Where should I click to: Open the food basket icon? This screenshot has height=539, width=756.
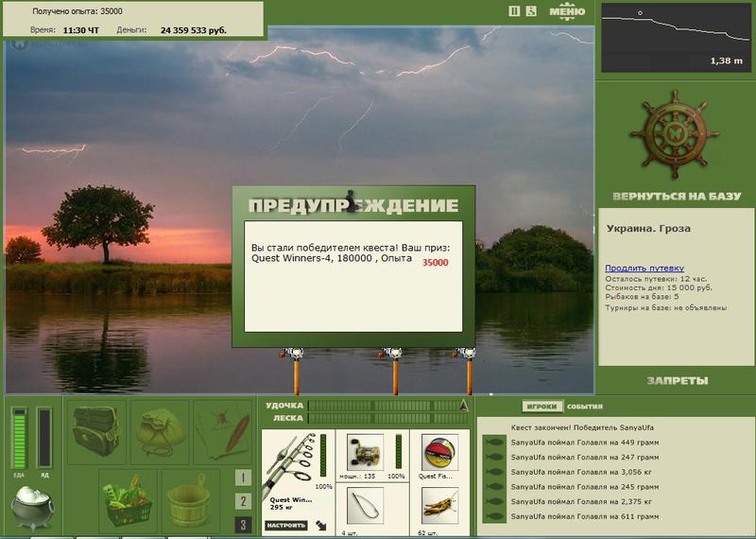(x=128, y=500)
